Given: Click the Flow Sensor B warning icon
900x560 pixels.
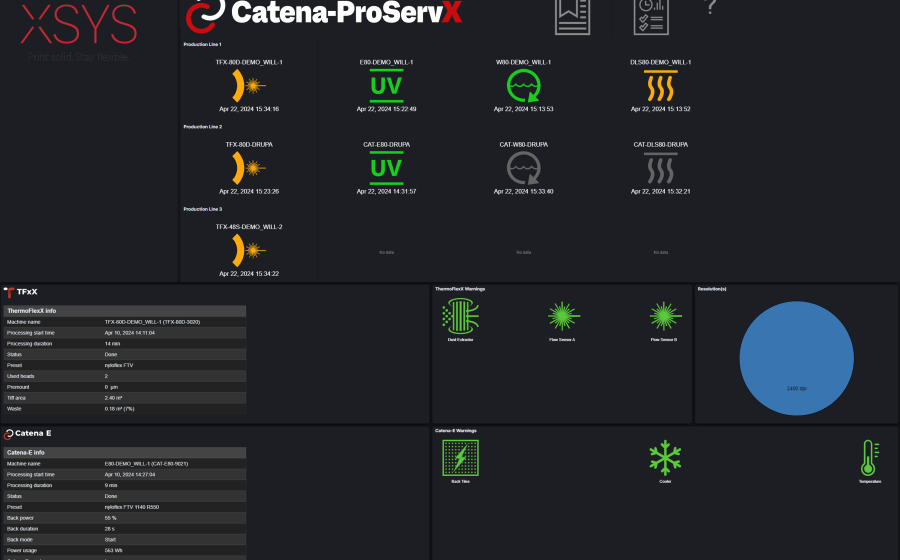Looking at the screenshot, I should tap(665, 316).
